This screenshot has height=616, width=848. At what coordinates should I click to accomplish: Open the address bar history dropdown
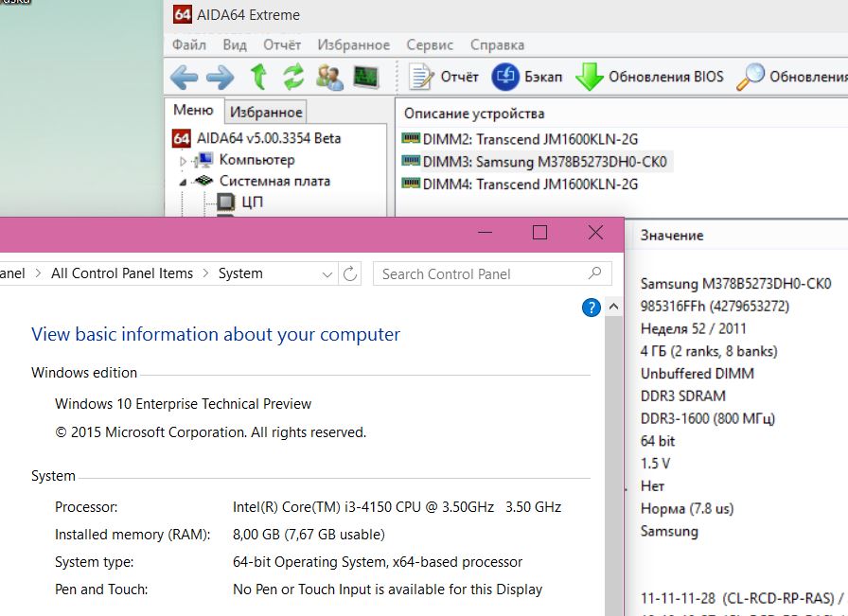pos(327,273)
